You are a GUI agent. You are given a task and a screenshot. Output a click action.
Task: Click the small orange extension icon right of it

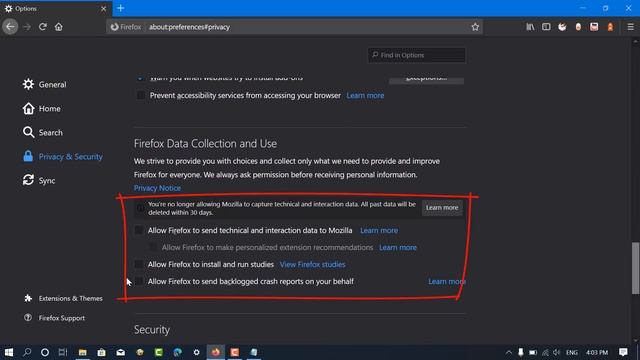578,27
